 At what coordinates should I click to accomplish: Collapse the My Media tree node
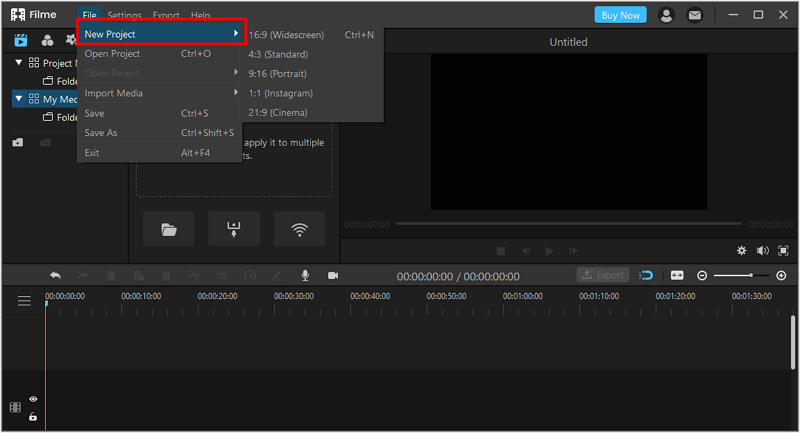click(x=19, y=98)
